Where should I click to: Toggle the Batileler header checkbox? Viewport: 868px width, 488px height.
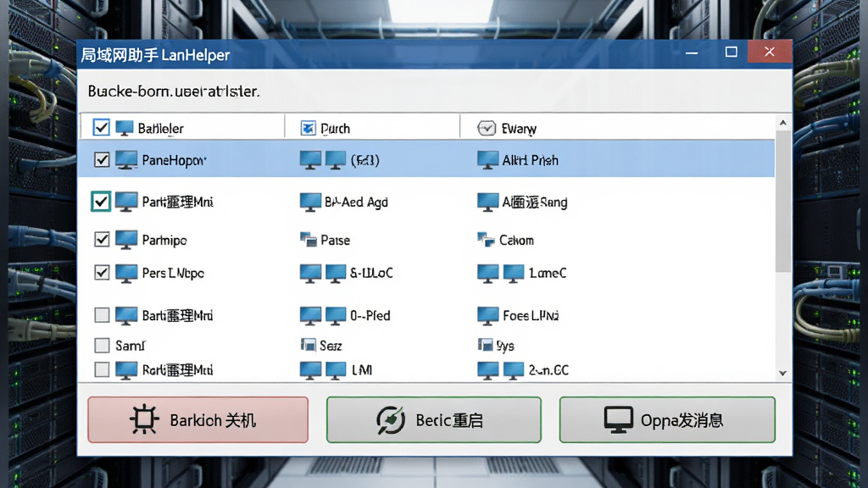coord(102,128)
